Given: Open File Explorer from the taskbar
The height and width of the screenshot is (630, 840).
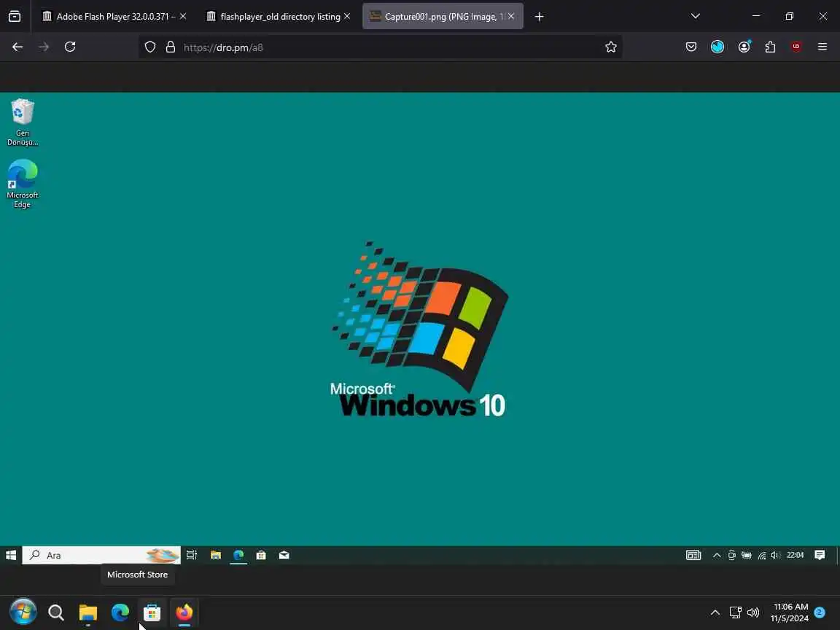Looking at the screenshot, I should click(x=87, y=612).
